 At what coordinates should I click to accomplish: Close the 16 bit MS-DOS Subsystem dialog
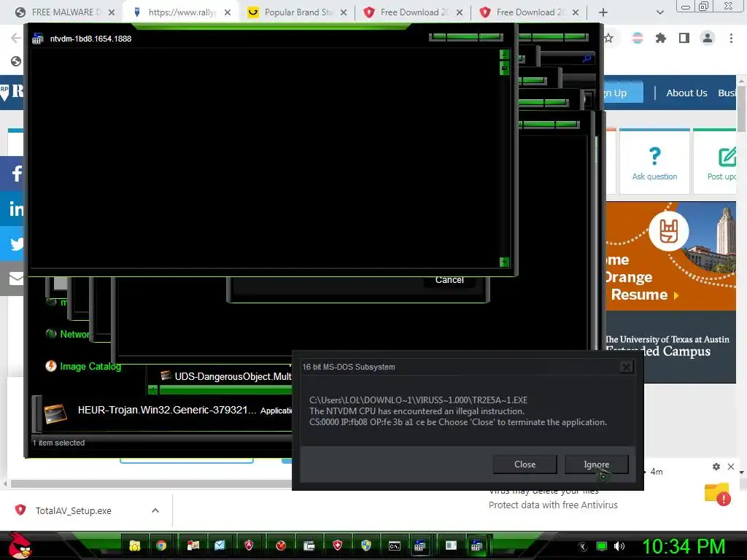click(x=626, y=367)
